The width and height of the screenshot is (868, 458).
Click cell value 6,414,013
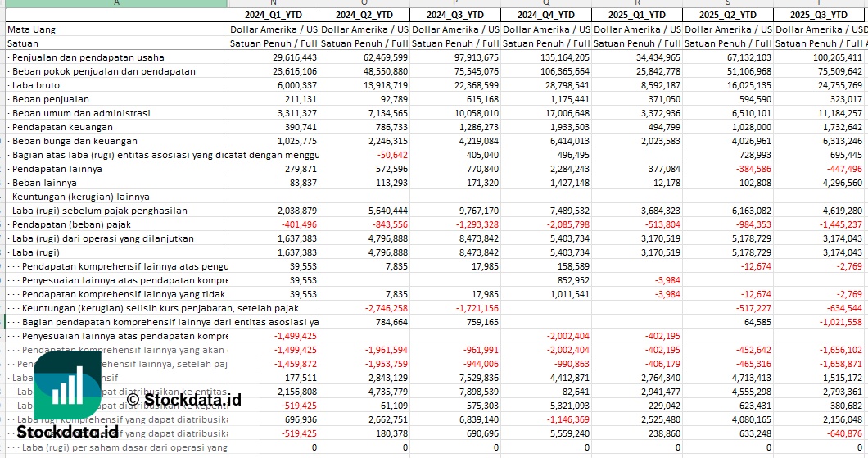[570, 141]
